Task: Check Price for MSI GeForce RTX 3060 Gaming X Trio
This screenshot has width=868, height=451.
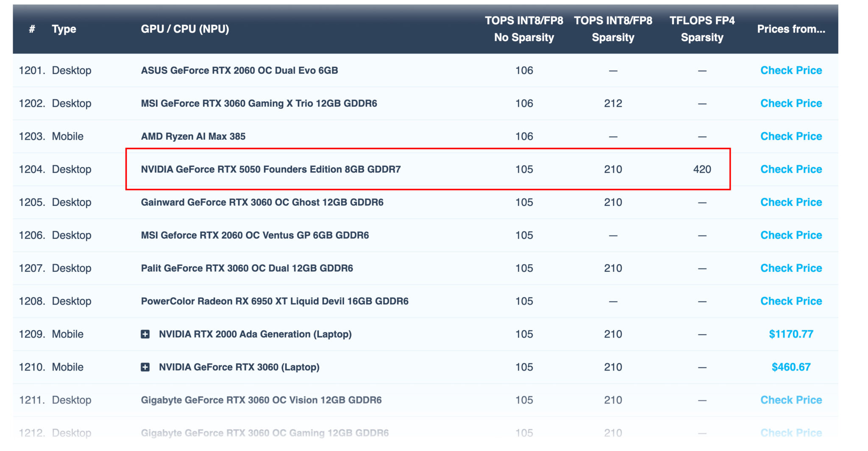Action: pyautogui.click(x=790, y=103)
